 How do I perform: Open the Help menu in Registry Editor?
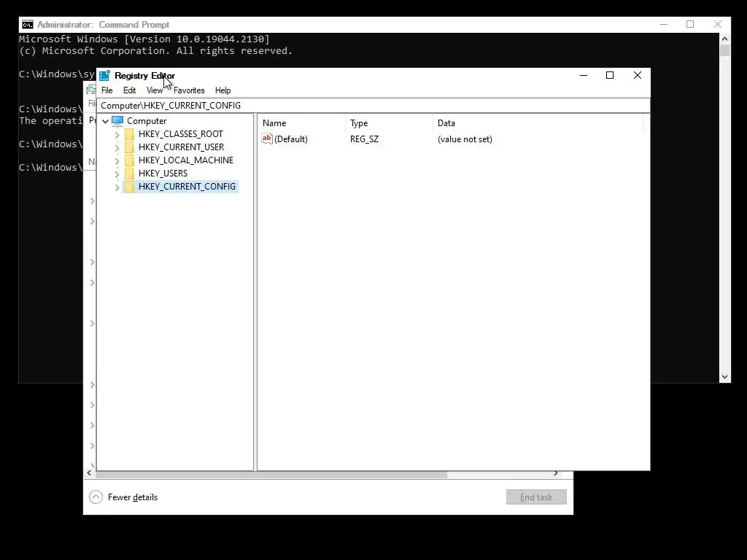coord(222,90)
